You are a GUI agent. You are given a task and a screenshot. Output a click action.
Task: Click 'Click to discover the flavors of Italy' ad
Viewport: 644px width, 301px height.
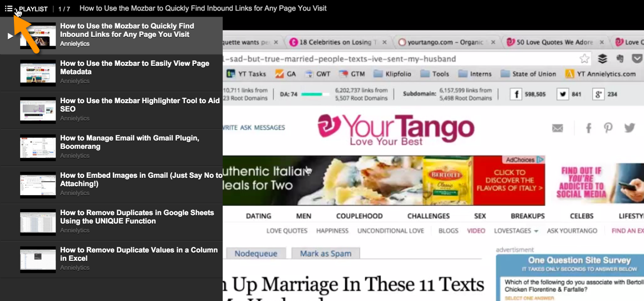509,180
